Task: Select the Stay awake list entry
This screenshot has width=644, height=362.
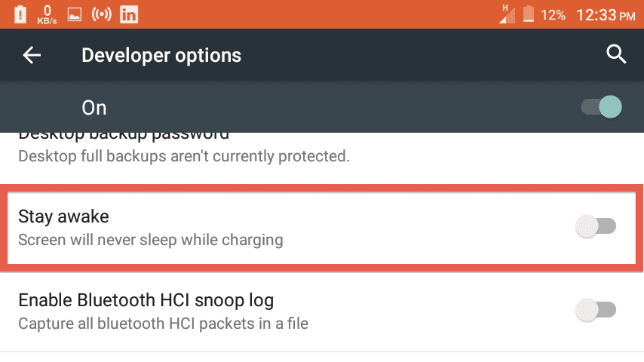Action: (x=322, y=228)
